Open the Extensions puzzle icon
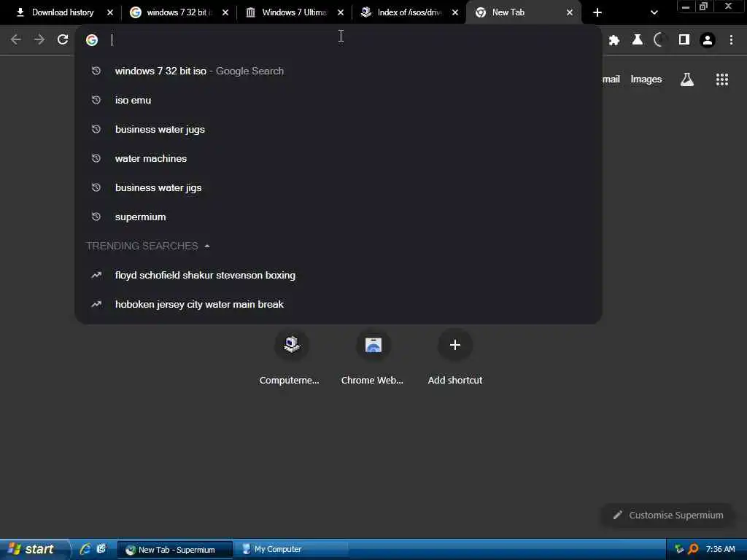The width and height of the screenshot is (747, 560). tap(614, 40)
